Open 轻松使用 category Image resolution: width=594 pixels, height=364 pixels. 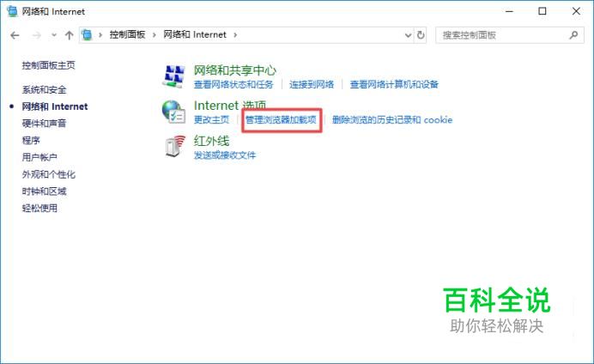pyautogui.click(x=39, y=208)
